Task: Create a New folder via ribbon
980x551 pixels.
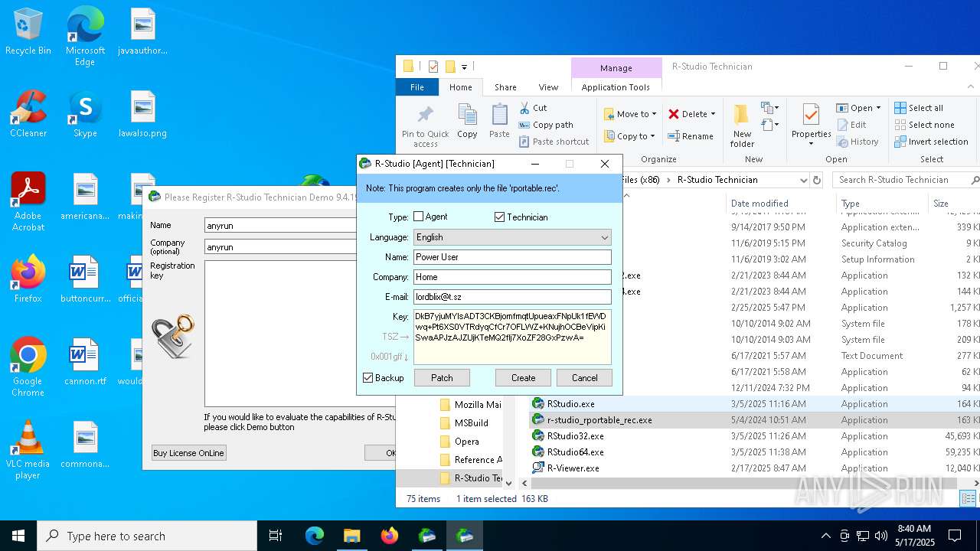Action: [742, 126]
